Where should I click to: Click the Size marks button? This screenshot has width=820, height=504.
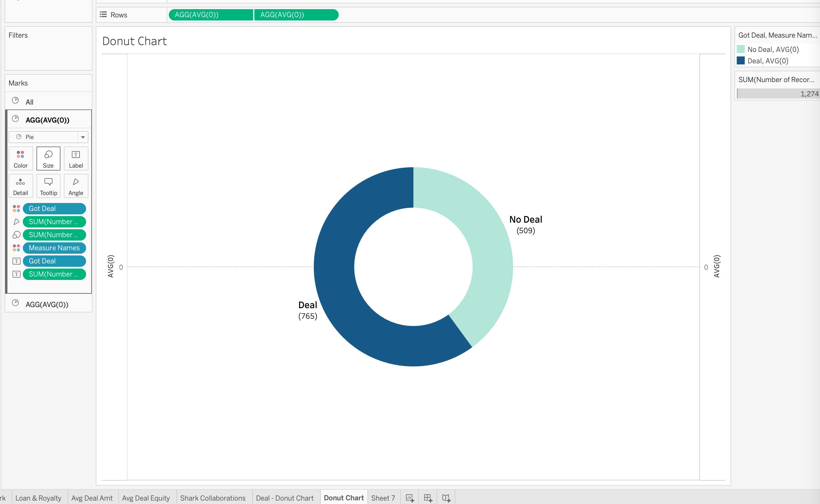tap(48, 159)
